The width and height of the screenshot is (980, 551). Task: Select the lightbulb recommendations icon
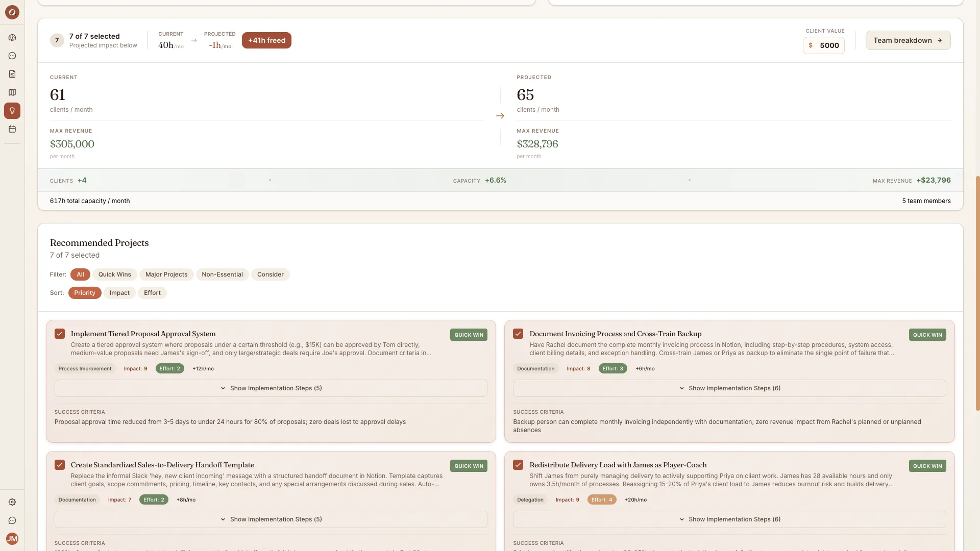(x=12, y=111)
